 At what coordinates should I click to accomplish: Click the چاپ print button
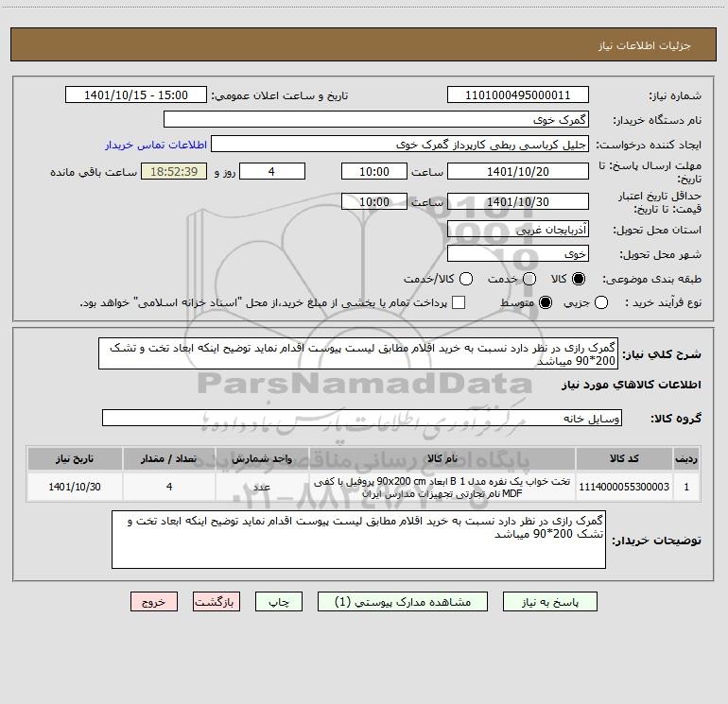pos(279,601)
